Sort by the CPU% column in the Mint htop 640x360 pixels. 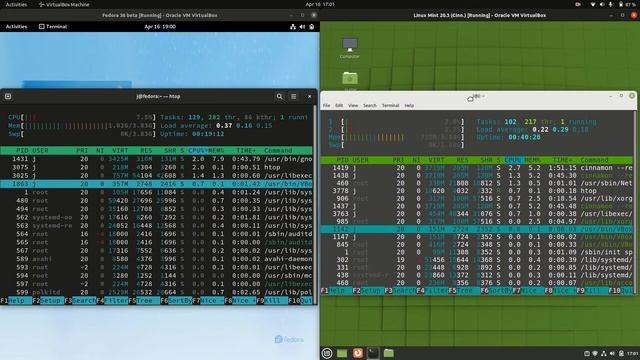513,160
